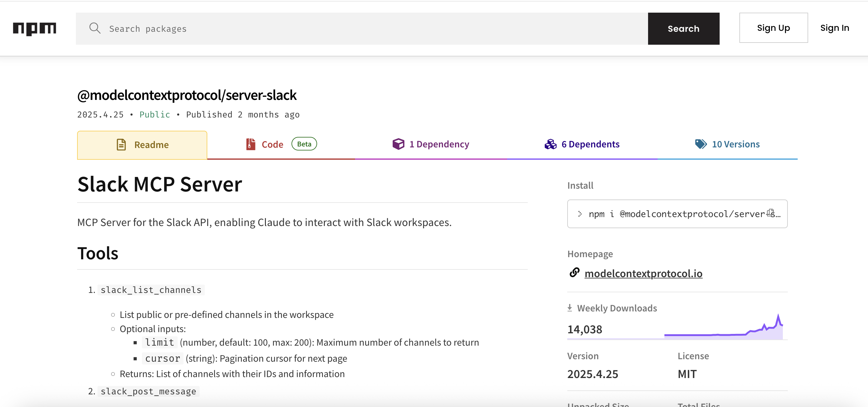Click the Weekly Downloads arrow icon

(569, 308)
